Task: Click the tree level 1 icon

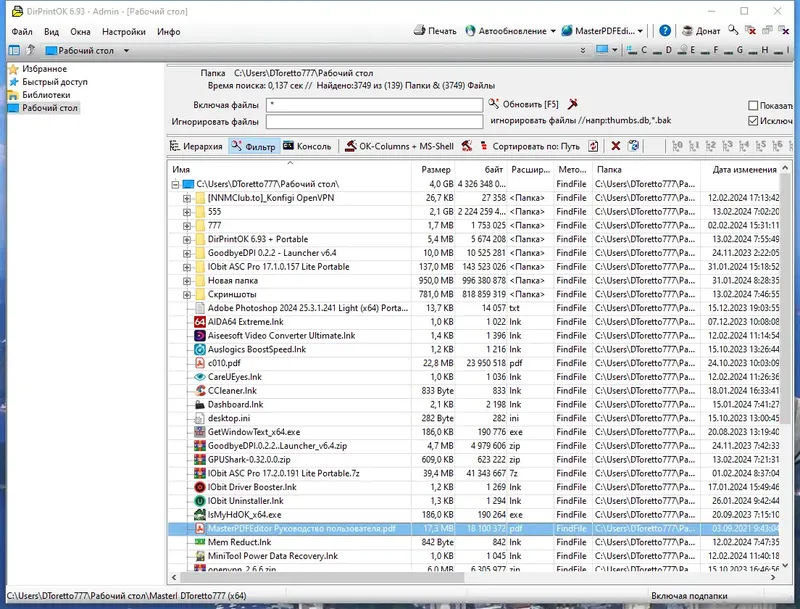Action: coord(694,146)
